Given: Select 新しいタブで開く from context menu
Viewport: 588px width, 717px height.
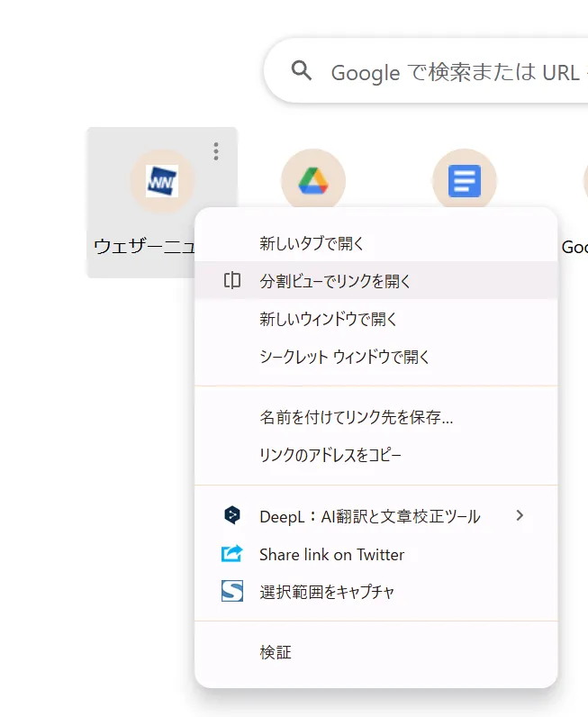Looking at the screenshot, I should coord(311,243).
